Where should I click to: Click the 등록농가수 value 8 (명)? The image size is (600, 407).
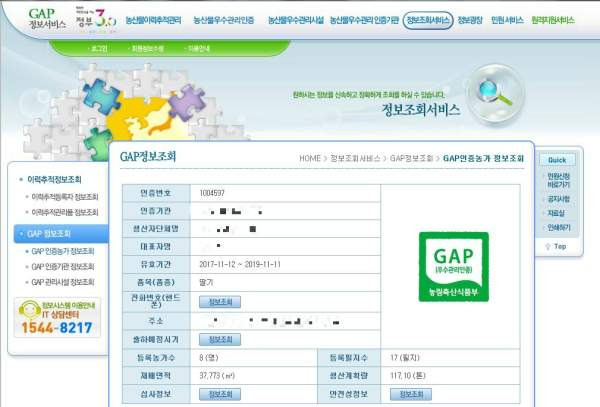[209, 358]
